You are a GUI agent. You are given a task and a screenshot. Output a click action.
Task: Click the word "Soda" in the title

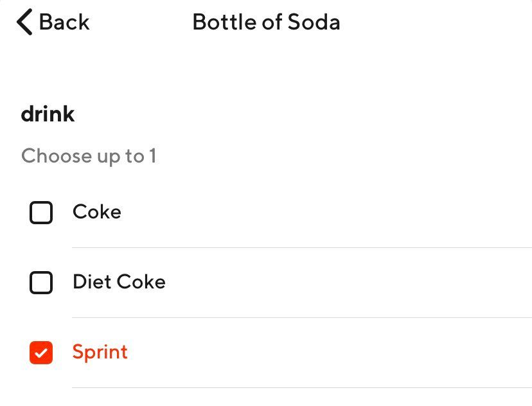coord(314,22)
